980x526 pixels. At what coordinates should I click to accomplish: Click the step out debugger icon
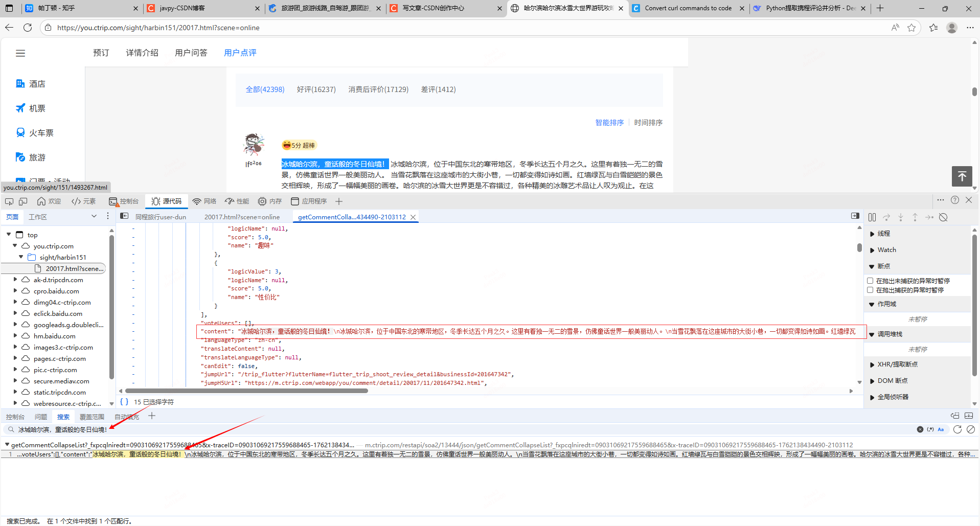pos(915,217)
